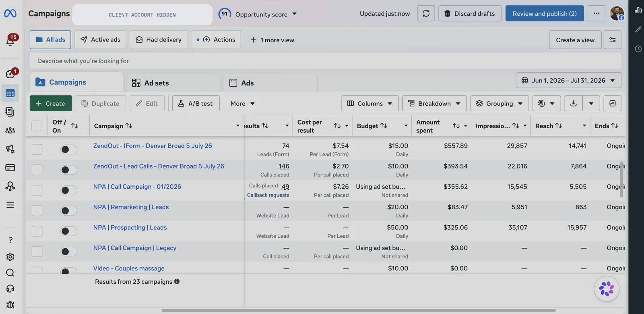This screenshot has width=644, height=314.
Task: Open the Settings gear in sidebar
Action: coord(10,257)
